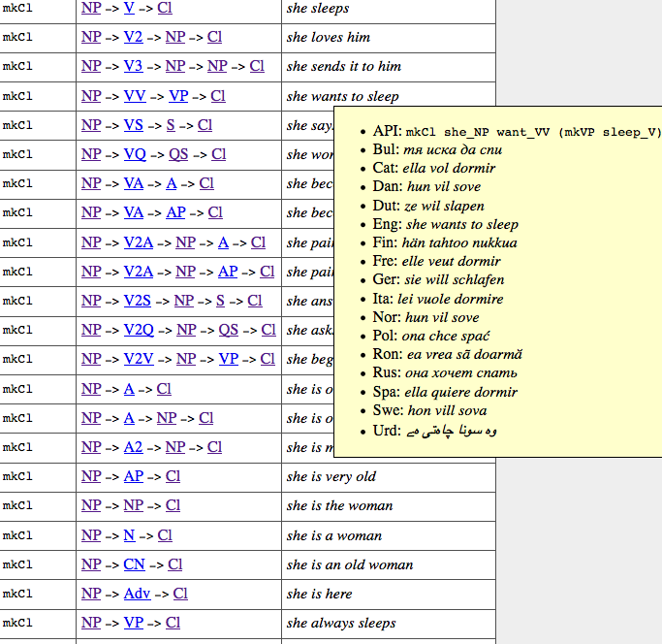
Task: Follow the V2S link
Action: (138, 301)
